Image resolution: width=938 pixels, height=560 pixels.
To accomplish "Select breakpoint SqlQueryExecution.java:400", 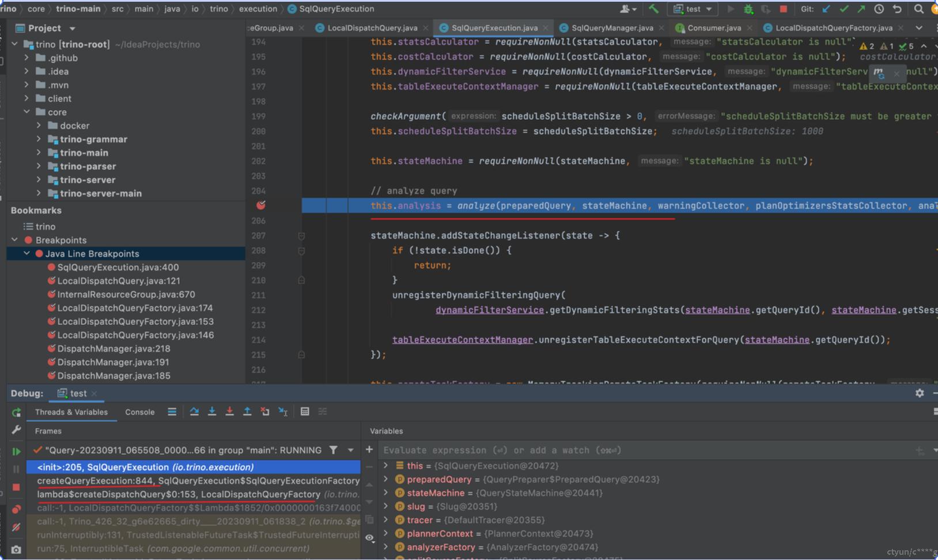I will pyautogui.click(x=118, y=267).
